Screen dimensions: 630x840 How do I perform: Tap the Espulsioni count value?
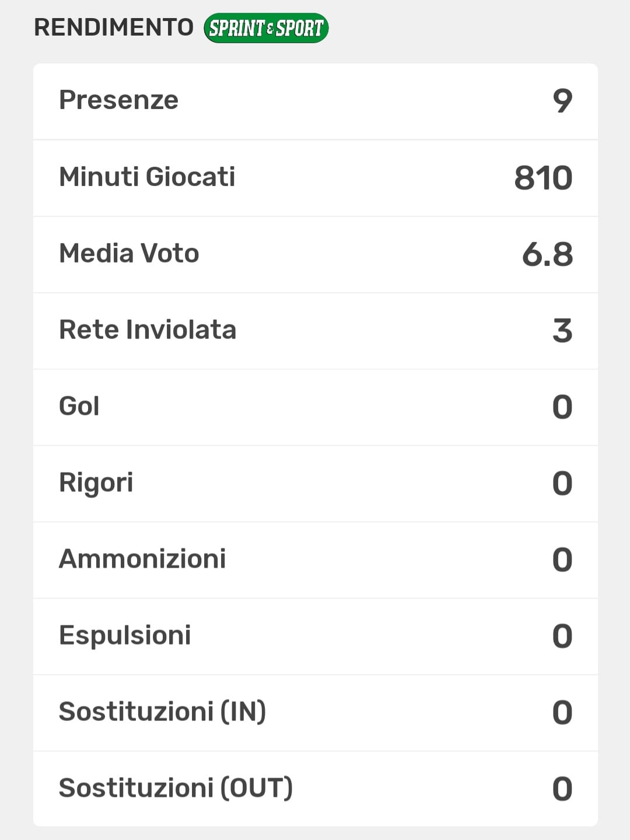pyautogui.click(x=562, y=636)
